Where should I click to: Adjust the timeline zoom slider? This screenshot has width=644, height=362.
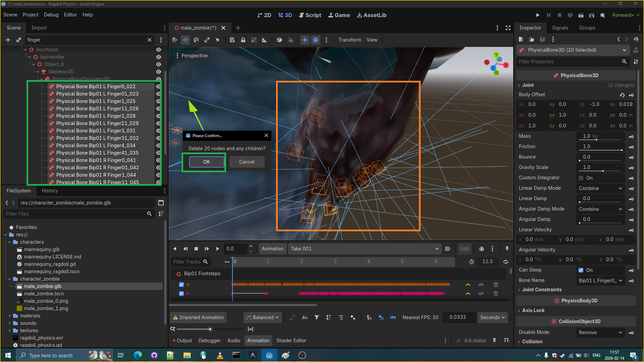click(210, 329)
